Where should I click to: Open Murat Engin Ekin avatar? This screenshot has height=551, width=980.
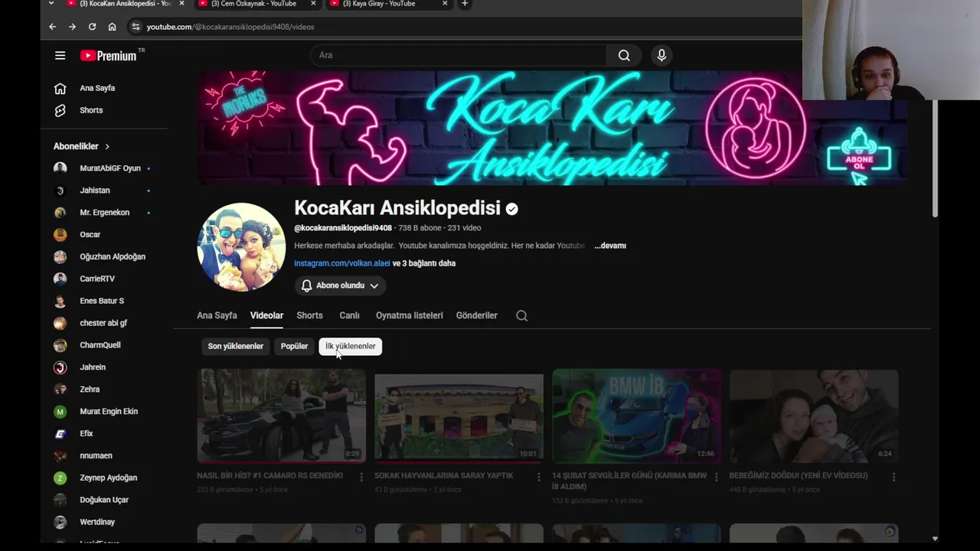pos(60,412)
